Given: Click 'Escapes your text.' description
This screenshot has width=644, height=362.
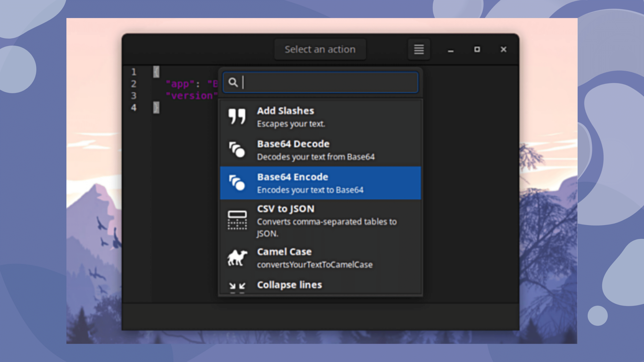Looking at the screenshot, I should tap(291, 124).
